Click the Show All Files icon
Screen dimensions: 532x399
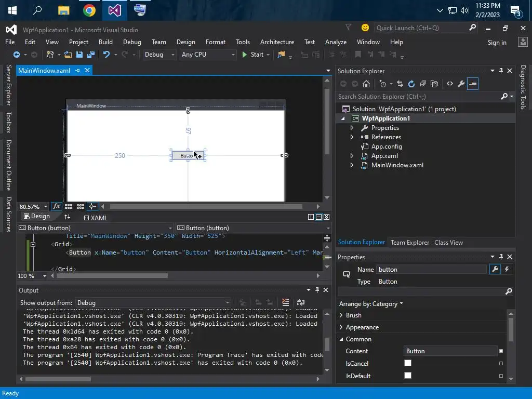(434, 84)
